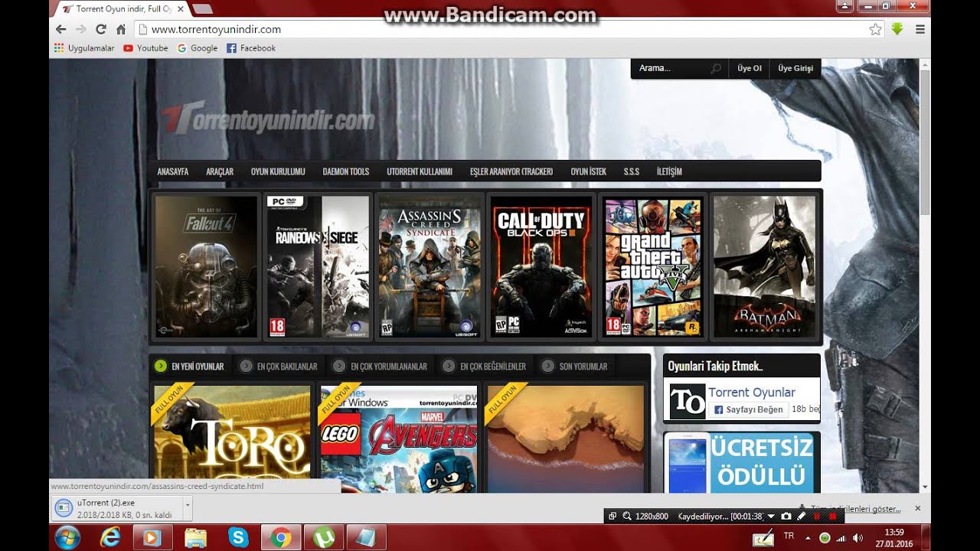Open the Uygulamalar apps shortcut

pyautogui.click(x=84, y=48)
